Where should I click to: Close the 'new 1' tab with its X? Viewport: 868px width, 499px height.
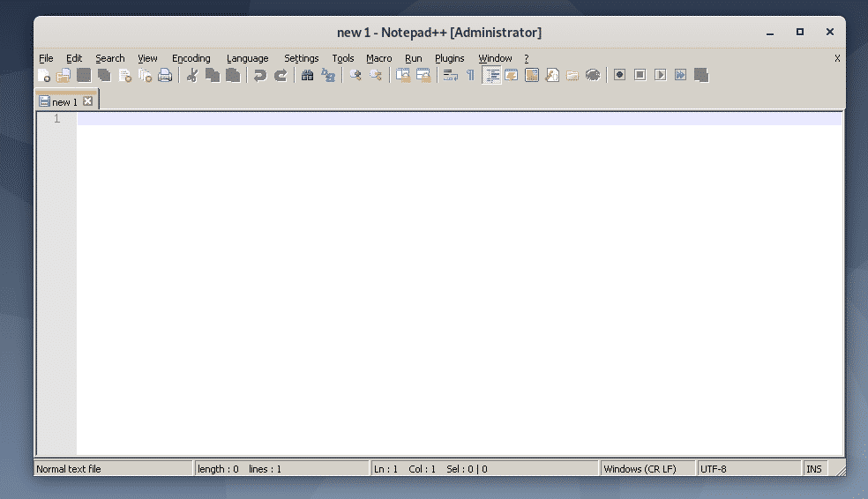[87, 101]
